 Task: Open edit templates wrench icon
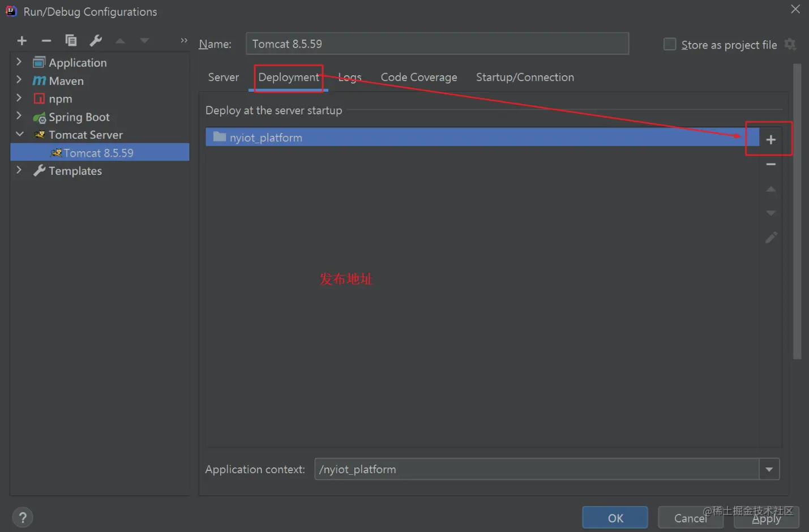click(x=96, y=41)
